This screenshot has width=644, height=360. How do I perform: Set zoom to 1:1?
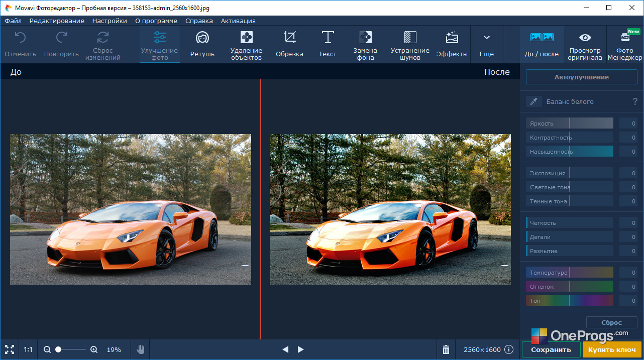(x=28, y=349)
